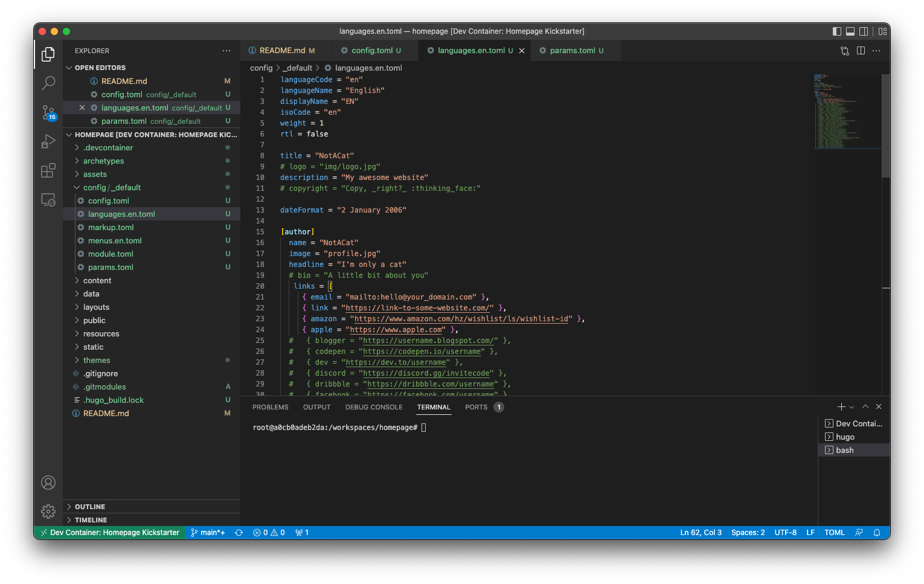This screenshot has width=924, height=584.
Task: Open the Remote Explorer view
Action: point(48,200)
